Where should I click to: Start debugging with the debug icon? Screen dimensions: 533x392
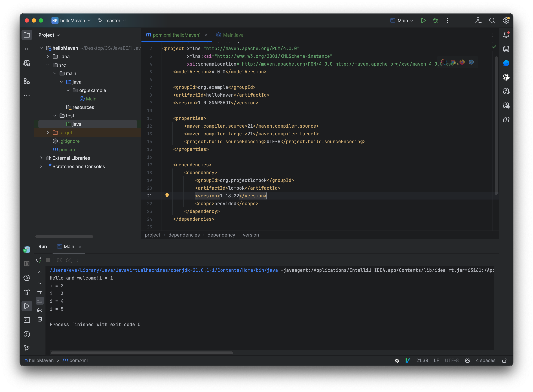[x=435, y=21]
